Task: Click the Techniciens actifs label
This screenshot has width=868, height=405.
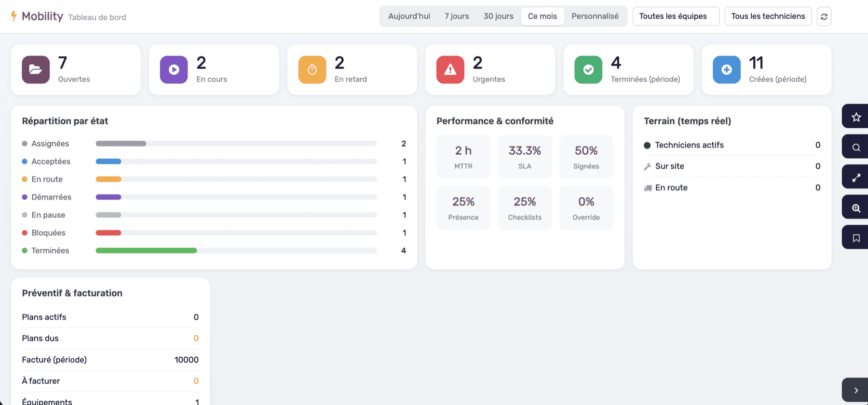Action: (x=689, y=145)
